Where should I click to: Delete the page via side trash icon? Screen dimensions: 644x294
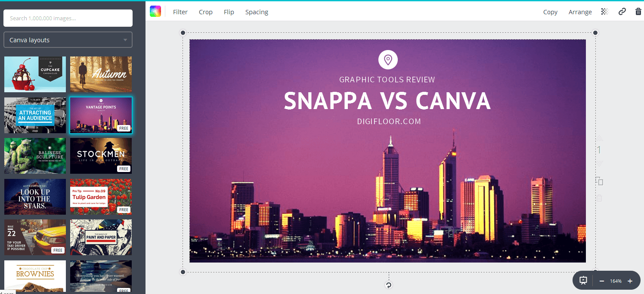[x=599, y=198]
